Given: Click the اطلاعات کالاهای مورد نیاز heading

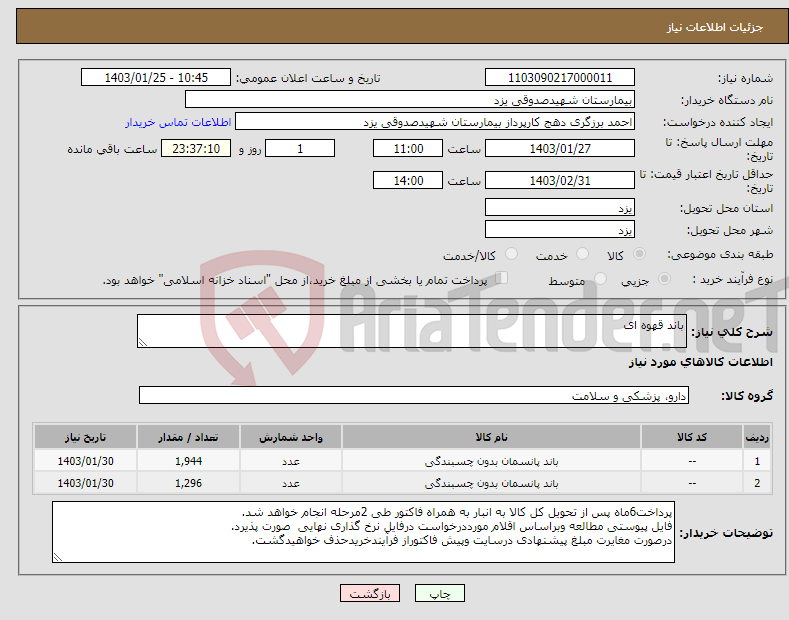Looking at the screenshot, I should click(700, 362).
